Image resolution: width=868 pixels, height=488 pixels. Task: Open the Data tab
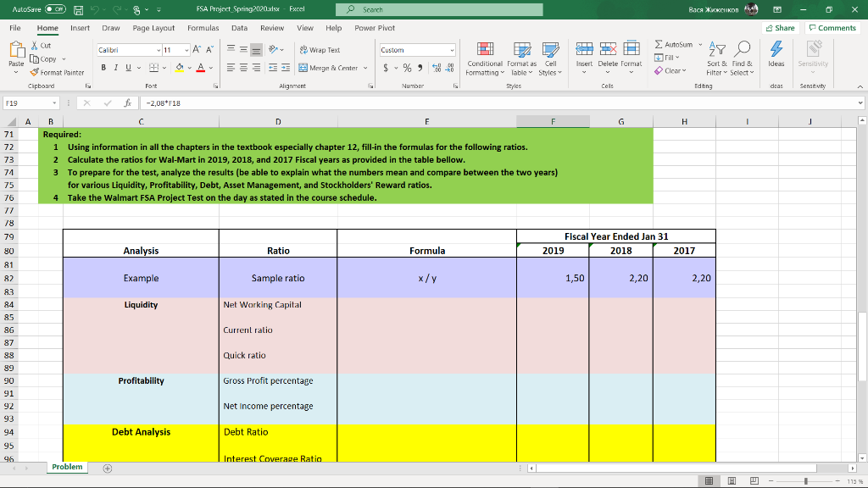[x=239, y=28]
